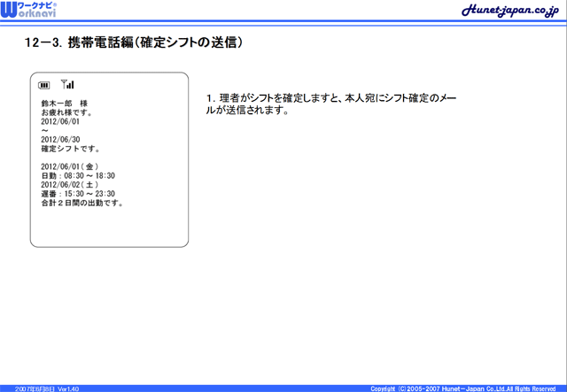Click the battery icon on the phone screen
567x392 pixels.
tap(44, 86)
